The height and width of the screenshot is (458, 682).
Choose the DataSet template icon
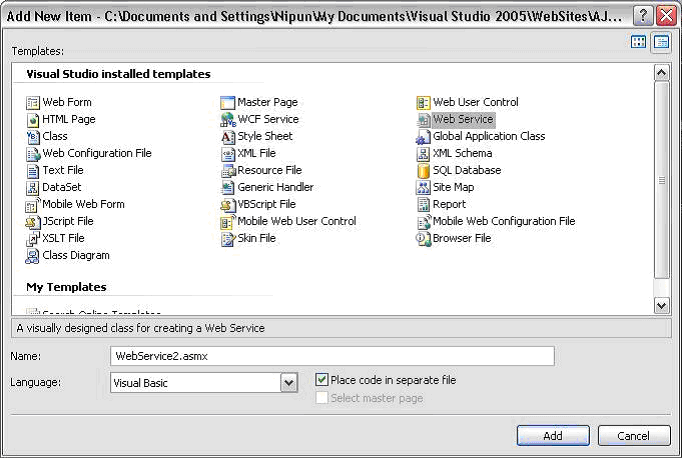coord(33,187)
